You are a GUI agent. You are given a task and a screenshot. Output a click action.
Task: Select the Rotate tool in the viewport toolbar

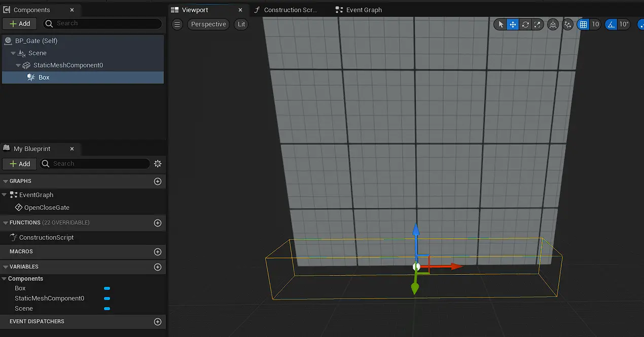coord(525,24)
